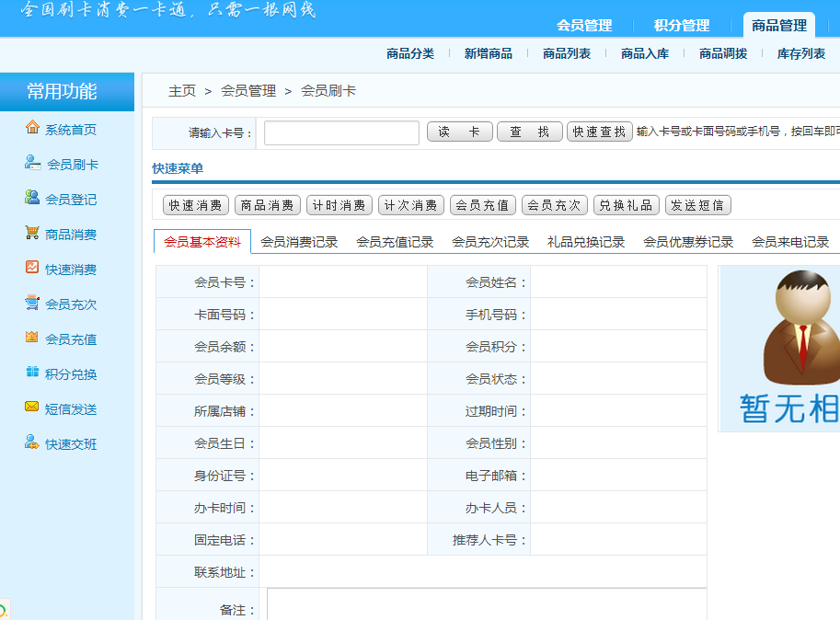Click the gift icon for 积分兑换
Screen dimensions: 840x620
point(32,373)
